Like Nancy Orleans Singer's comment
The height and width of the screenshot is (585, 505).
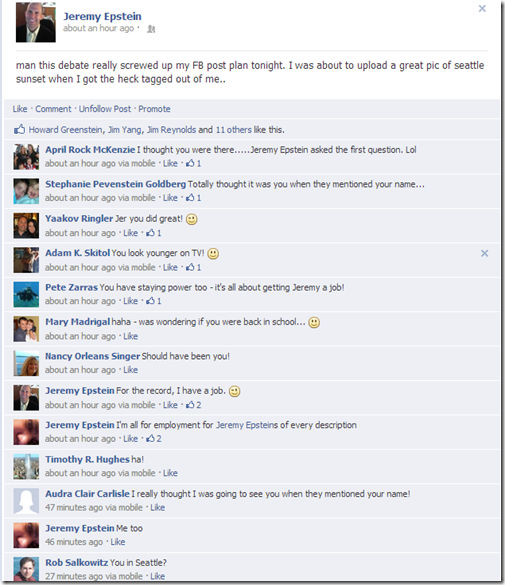pyautogui.click(x=131, y=370)
